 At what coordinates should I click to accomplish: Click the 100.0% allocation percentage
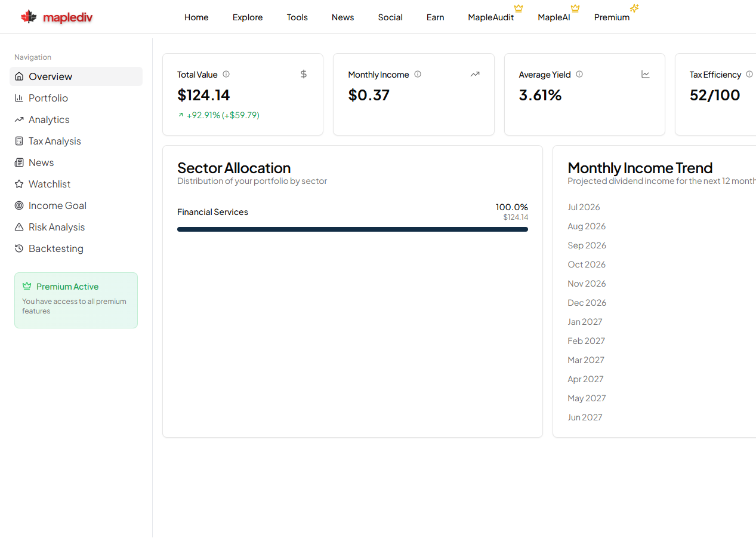pyautogui.click(x=512, y=207)
